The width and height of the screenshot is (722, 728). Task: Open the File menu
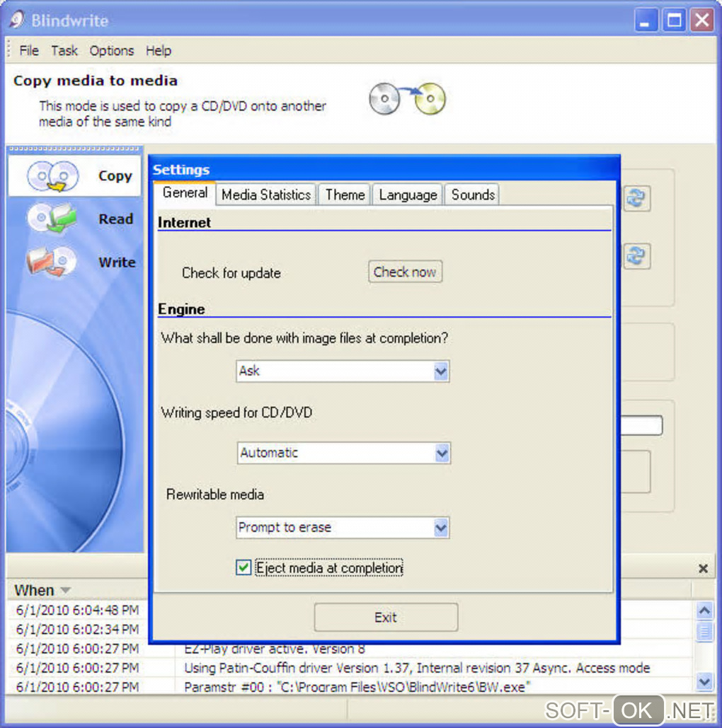pos(29,51)
